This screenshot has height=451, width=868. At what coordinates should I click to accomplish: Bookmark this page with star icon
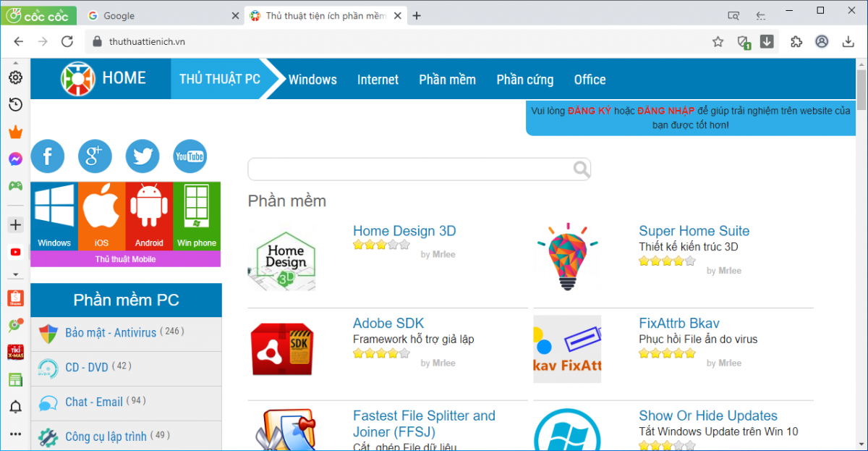pos(718,42)
